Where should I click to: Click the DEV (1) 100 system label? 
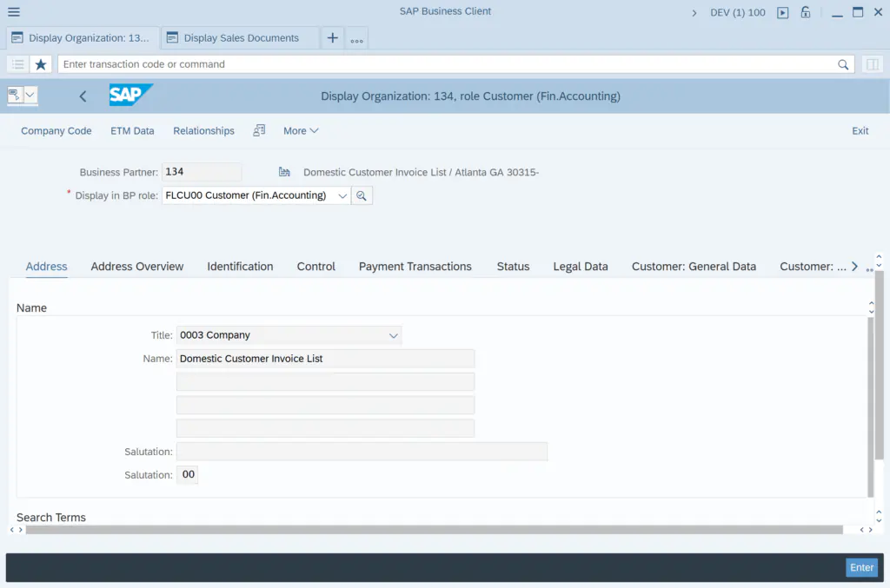click(738, 12)
